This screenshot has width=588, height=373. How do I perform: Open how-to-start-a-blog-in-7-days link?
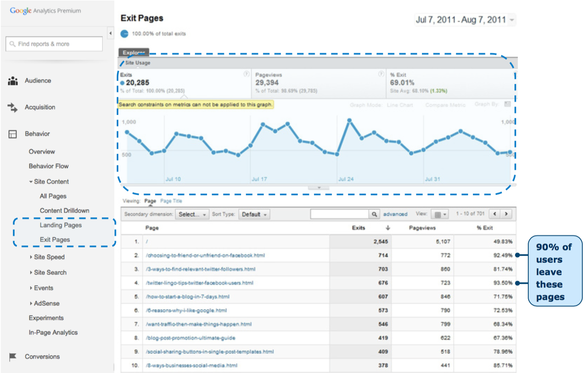coord(188,297)
